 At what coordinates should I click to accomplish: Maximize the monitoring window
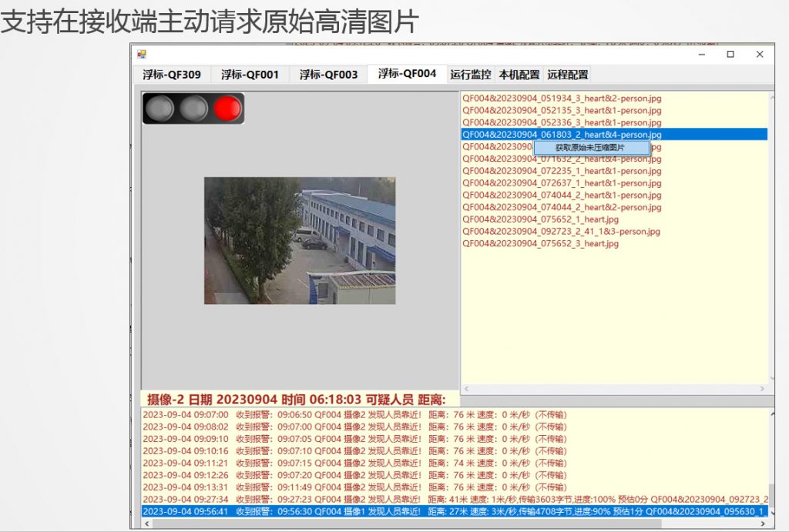coord(730,55)
